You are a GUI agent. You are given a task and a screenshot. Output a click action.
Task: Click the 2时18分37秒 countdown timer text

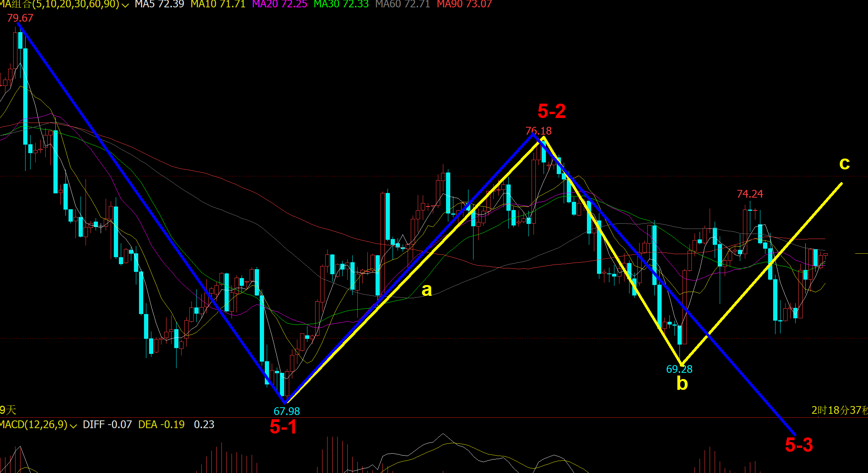(x=839, y=410)
